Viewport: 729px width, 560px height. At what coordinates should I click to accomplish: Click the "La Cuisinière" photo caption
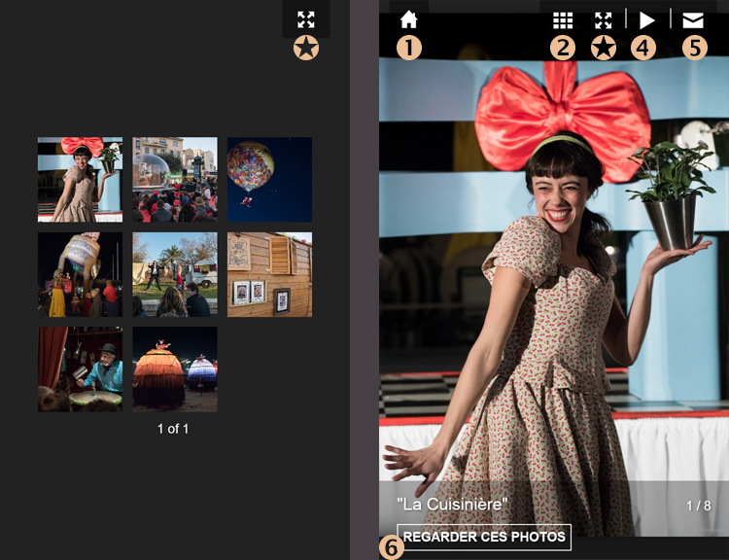(452, 505)
